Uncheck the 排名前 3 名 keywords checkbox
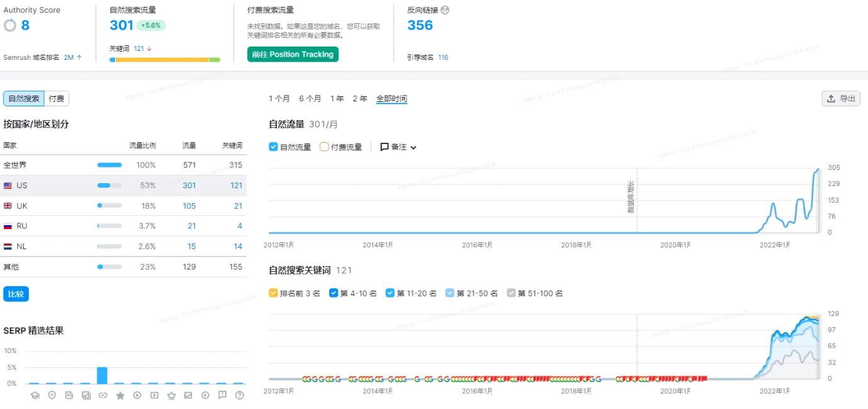This screenshot has height=409, width=868. pos(272,293)
